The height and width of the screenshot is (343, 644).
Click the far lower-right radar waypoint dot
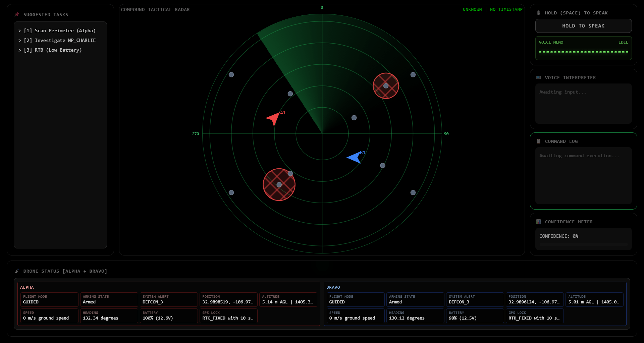[x=413, y=192]
